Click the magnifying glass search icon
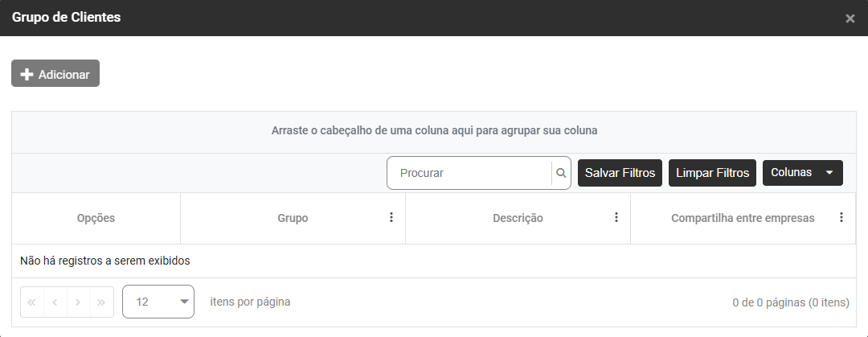This screenshot has width=868, height=337. coord(561,173)
